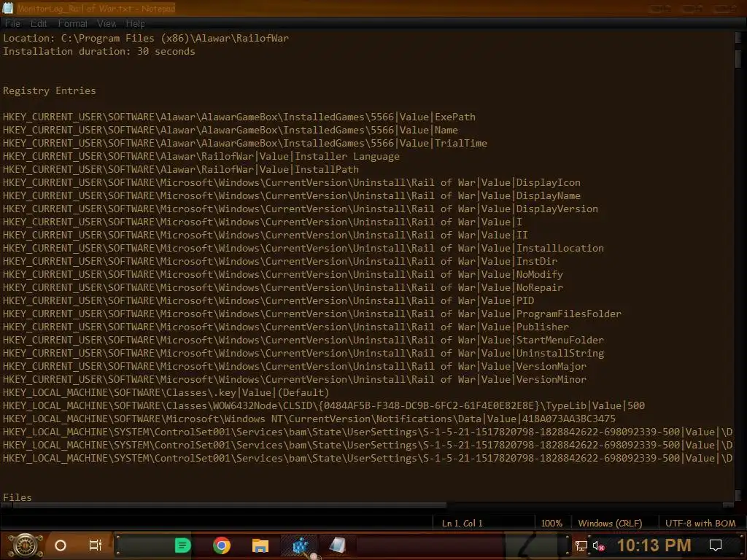Click the vertical scrollbar thumb
This screenshot has height=560, width=747.
pos(738,58)
